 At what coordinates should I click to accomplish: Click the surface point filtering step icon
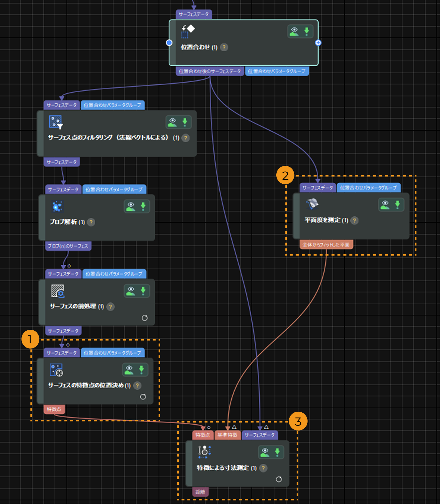click(56, 122)
